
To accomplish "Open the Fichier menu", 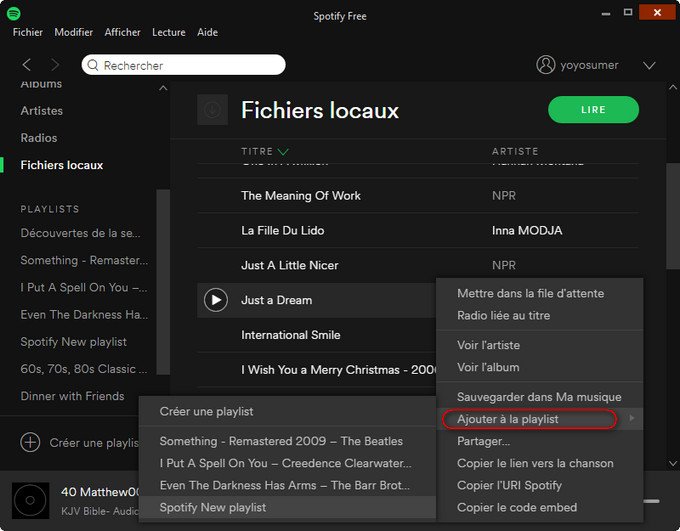I will (28, 32).
